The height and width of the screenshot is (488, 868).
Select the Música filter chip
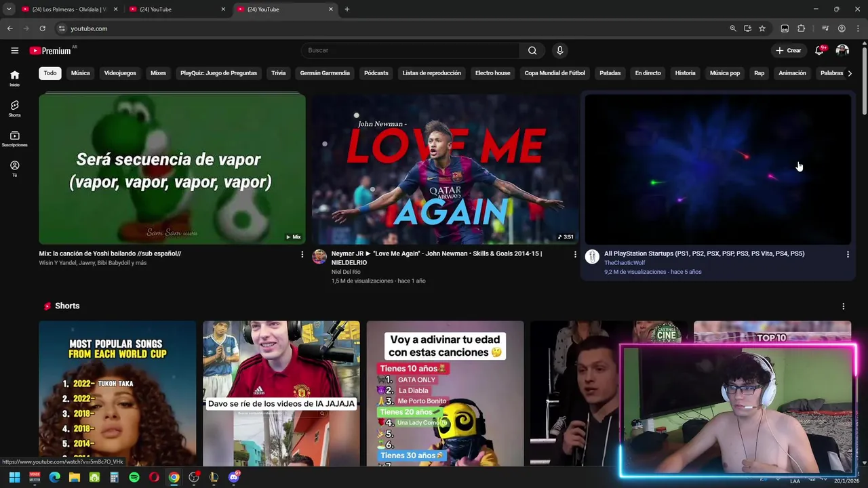click(x=80, y=73)
